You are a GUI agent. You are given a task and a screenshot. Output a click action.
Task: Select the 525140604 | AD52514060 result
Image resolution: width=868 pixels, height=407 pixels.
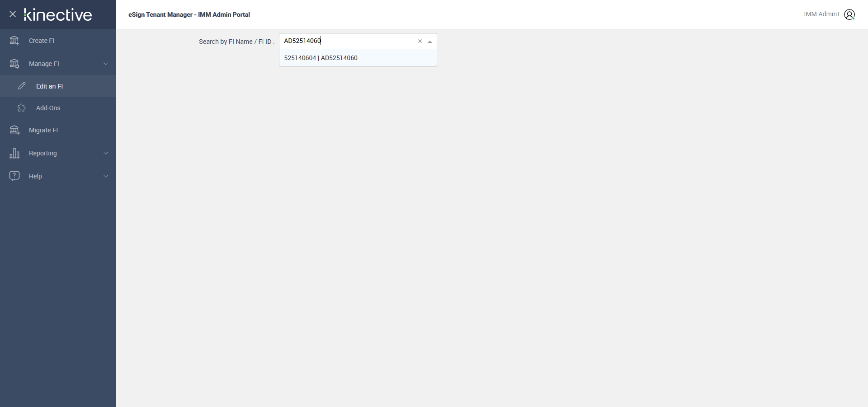click(x=358, y=58)
